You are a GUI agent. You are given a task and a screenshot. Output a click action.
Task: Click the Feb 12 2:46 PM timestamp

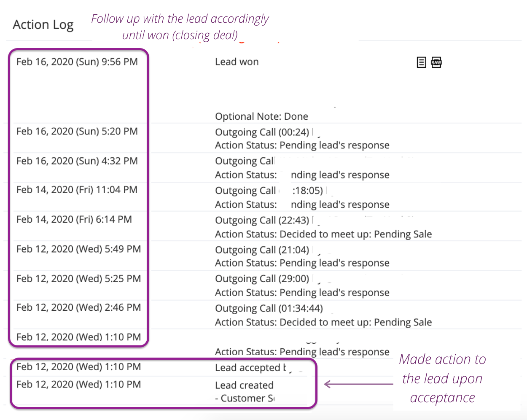[78, 308]
